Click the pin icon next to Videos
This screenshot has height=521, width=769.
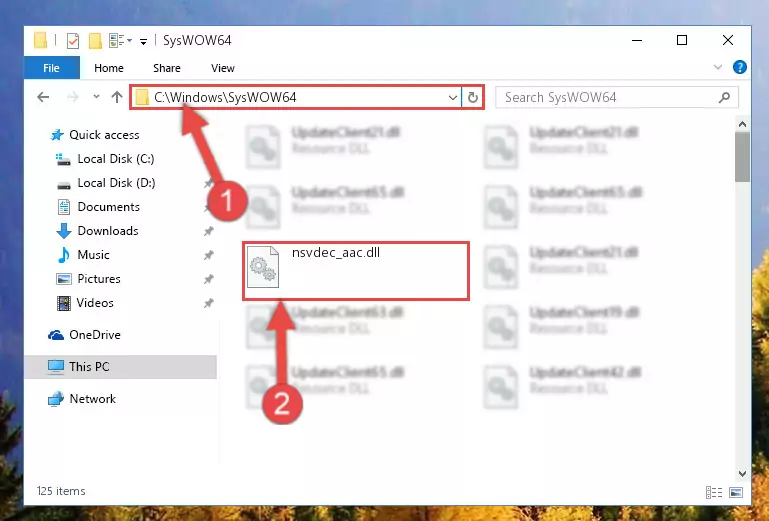(x=208, y=303)
